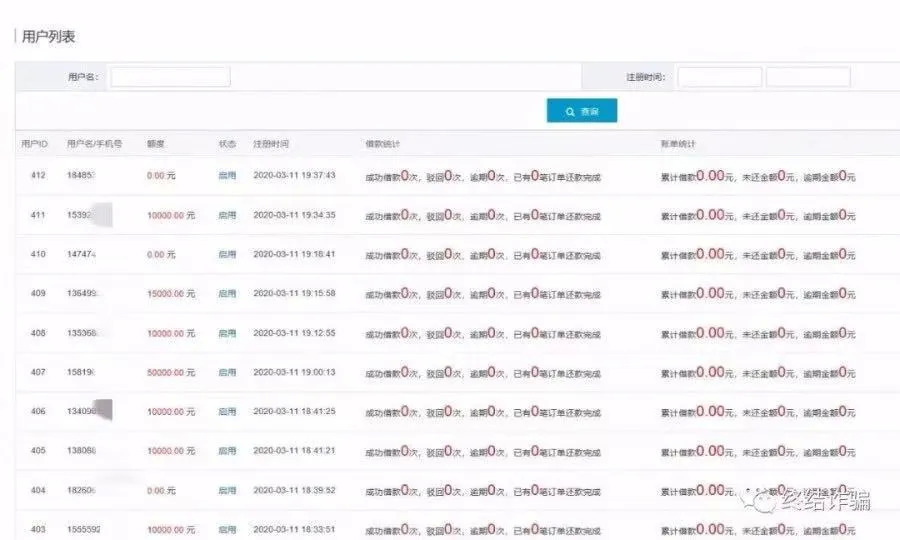
Task: Click phone number starting 147474
Action: pos(82,254)
